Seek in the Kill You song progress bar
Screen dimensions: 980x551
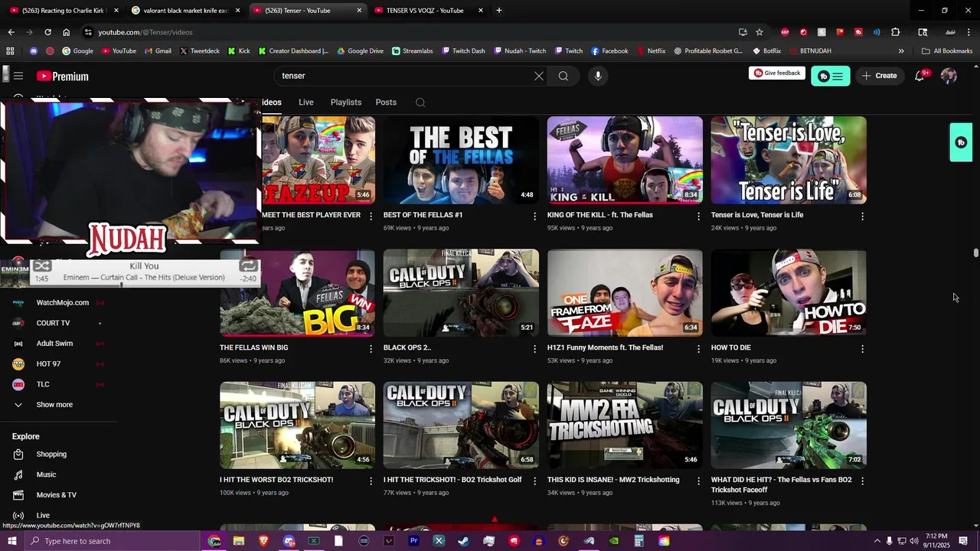pos(145,285)
